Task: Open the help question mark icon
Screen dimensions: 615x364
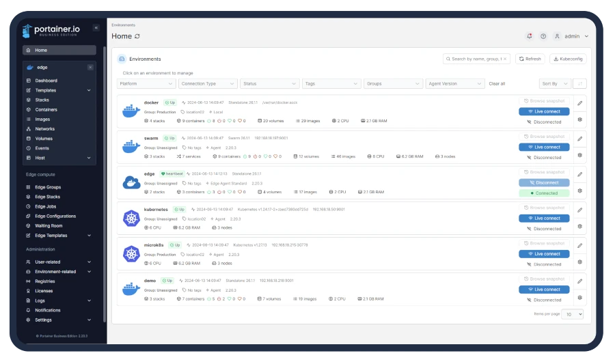Action: (x=543, y=36)
